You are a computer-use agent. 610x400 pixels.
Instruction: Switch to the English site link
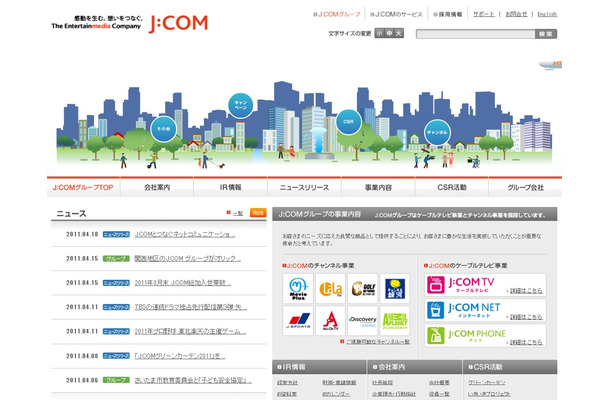(x=547, y=14)
